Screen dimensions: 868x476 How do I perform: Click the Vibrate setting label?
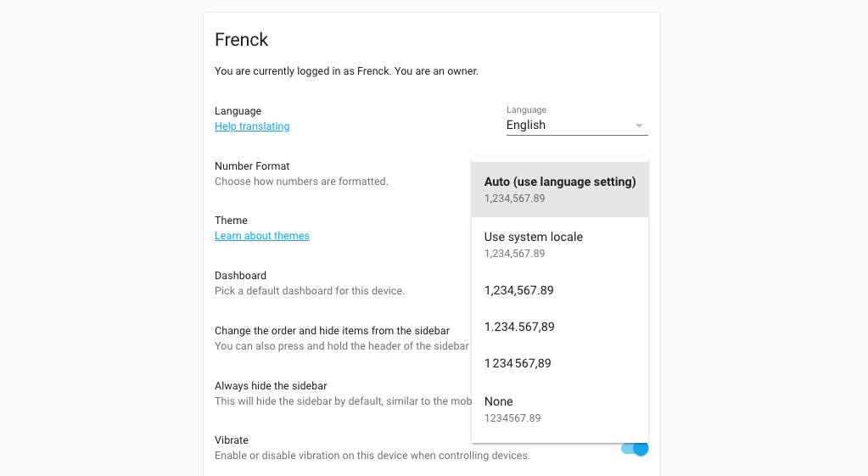click(x=232, y=440)
